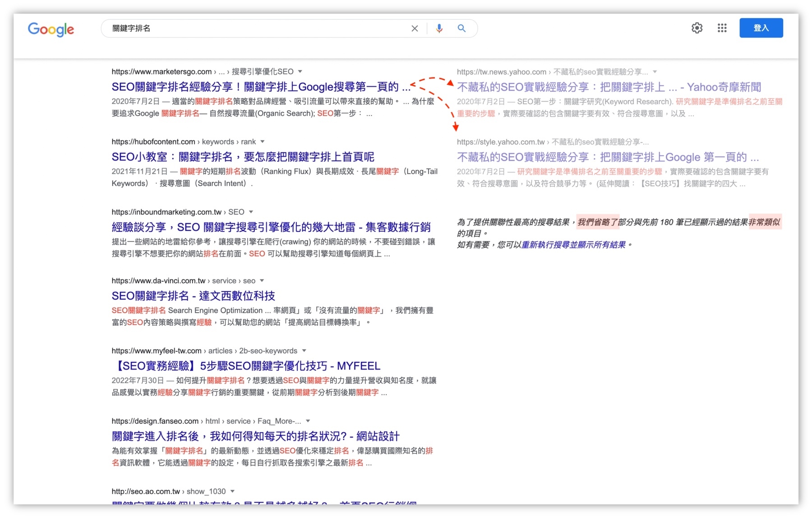Open the Google apps grid icon
The width and height of the screenshot is (812, 518).
coord(722,28)
